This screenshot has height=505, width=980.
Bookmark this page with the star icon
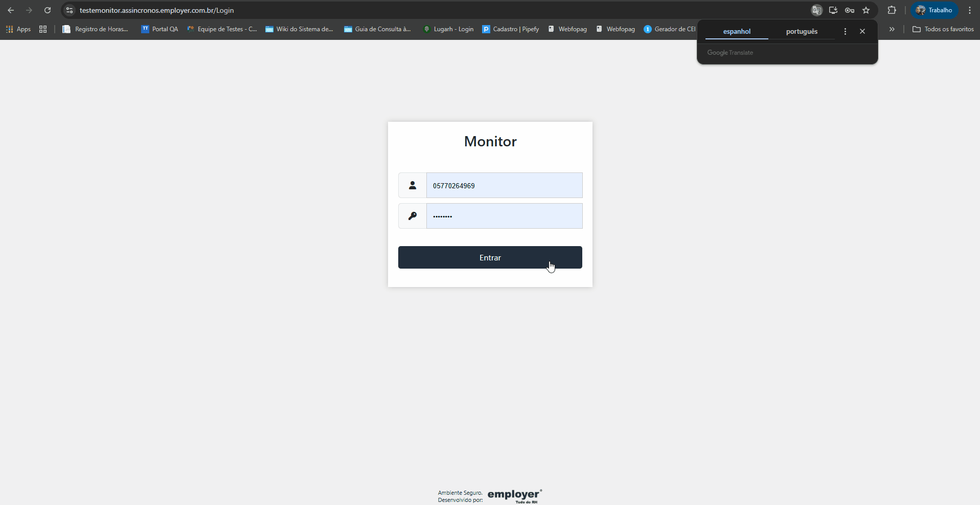866,10
